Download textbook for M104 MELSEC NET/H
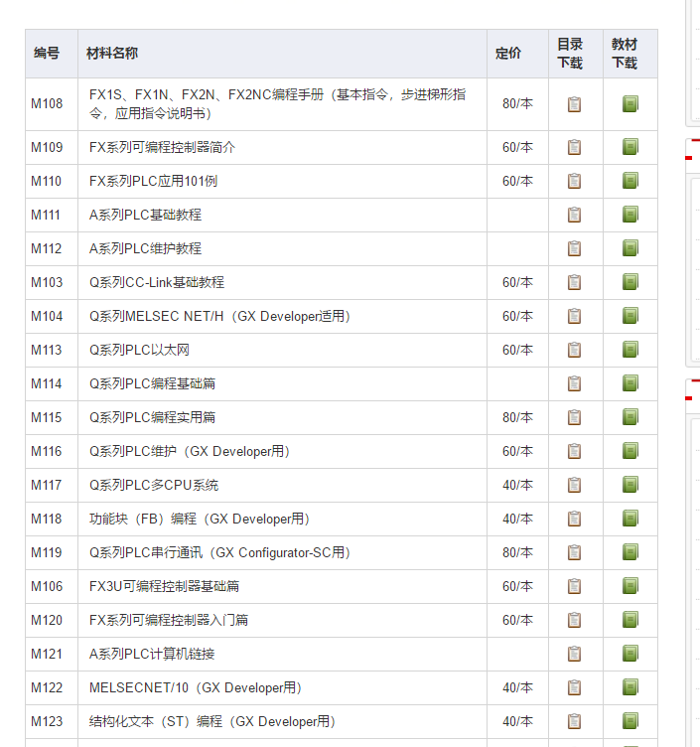 (630, 316)
